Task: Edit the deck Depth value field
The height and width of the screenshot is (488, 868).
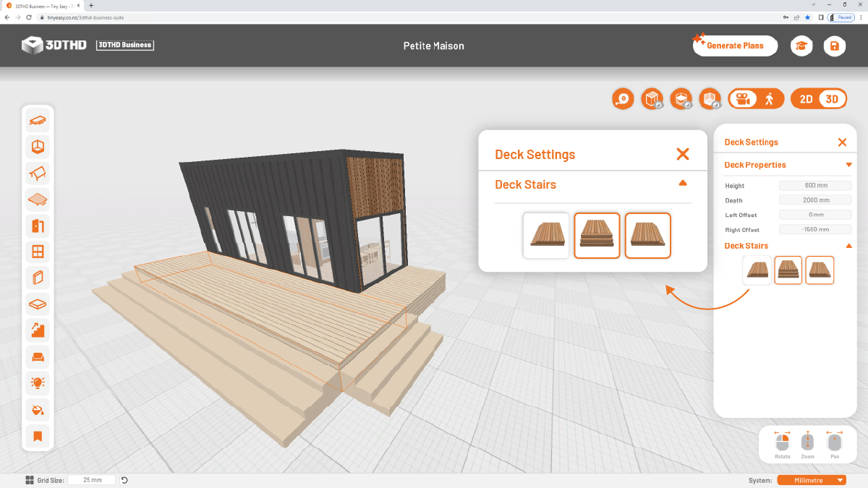Action: (815, 200)
